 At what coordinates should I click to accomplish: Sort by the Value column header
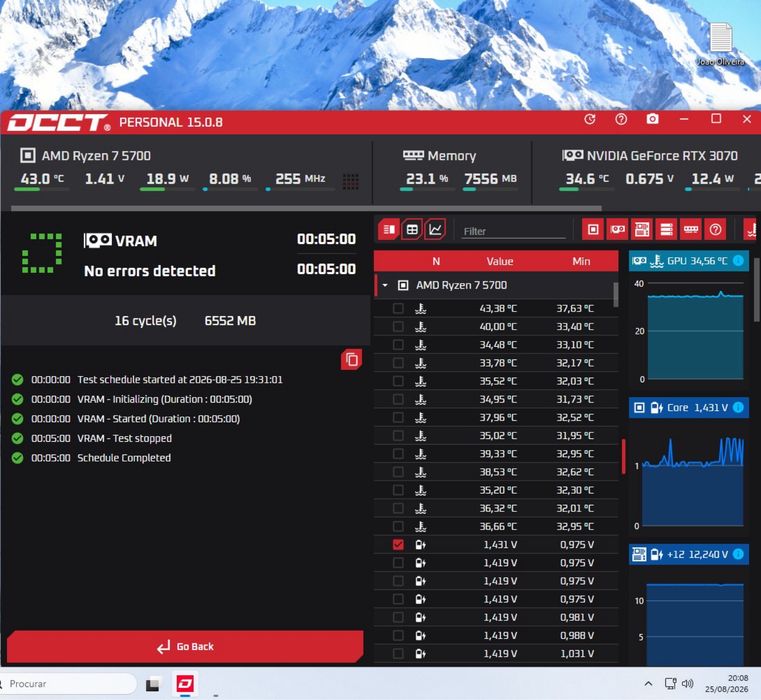(x=500, y=261)
